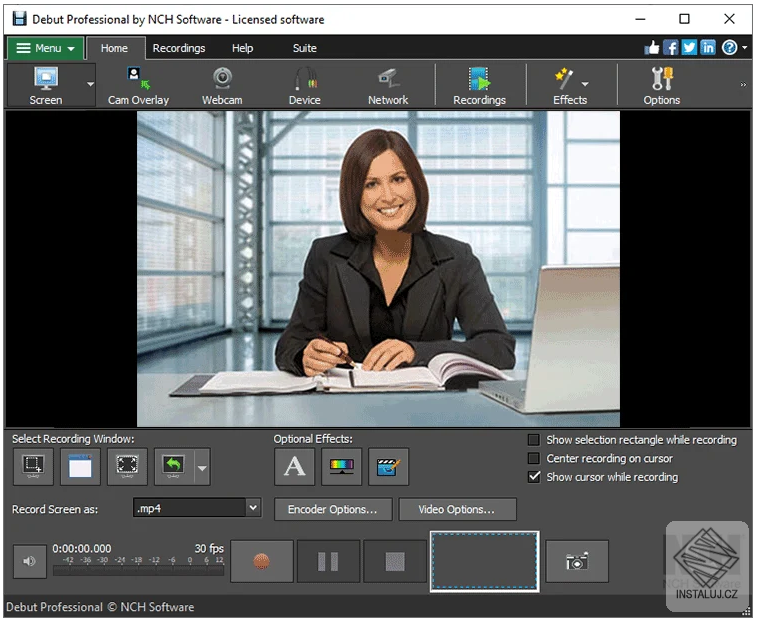Select the Webcam capture source

pos(222,85)
